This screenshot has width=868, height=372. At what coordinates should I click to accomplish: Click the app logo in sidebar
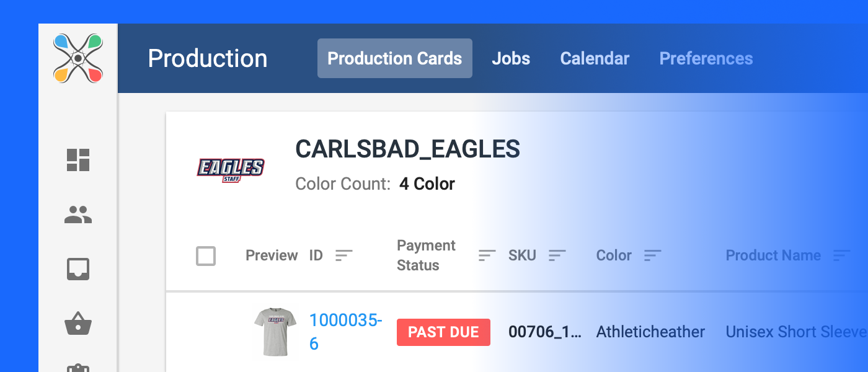78,58
